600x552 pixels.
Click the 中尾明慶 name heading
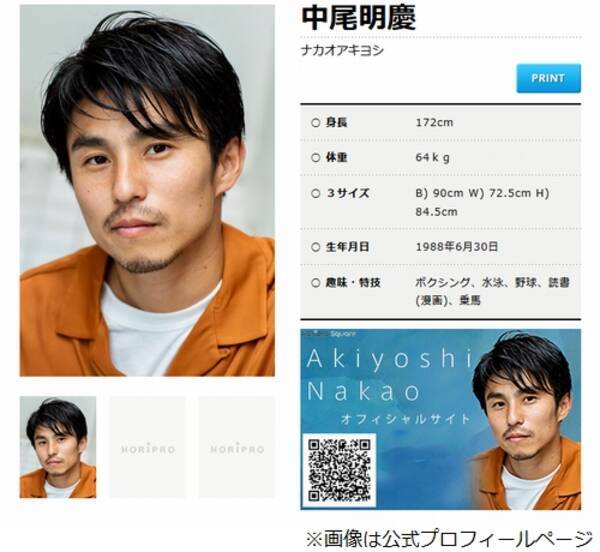click(x=359, y=18)
